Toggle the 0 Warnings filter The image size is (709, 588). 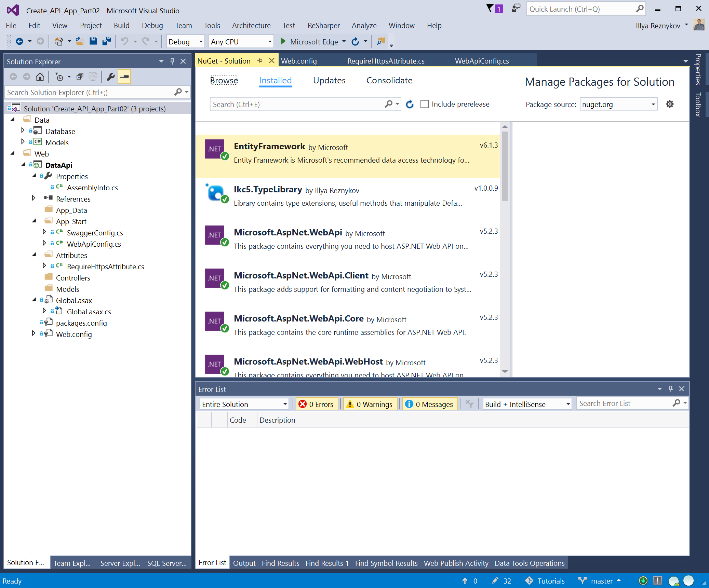[370, 404]
